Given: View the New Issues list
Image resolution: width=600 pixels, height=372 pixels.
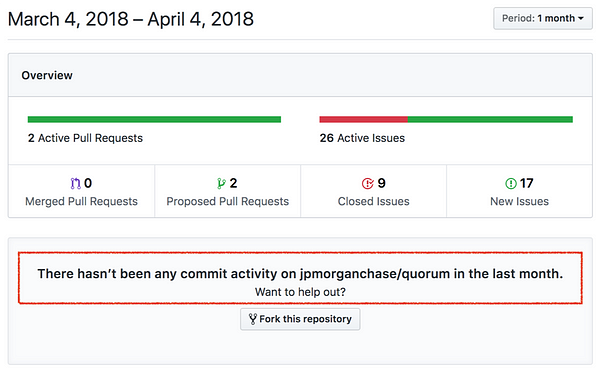Looking at the screenshot, I should (519, 191).
